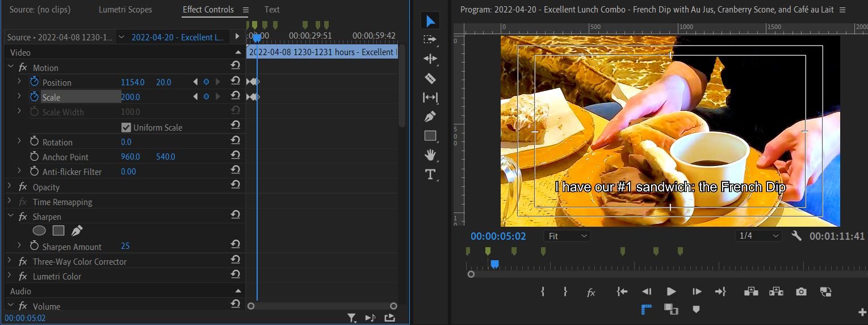
Task: Open the 1/4 playback resolution dropdown
Action: tap(758, 235)
